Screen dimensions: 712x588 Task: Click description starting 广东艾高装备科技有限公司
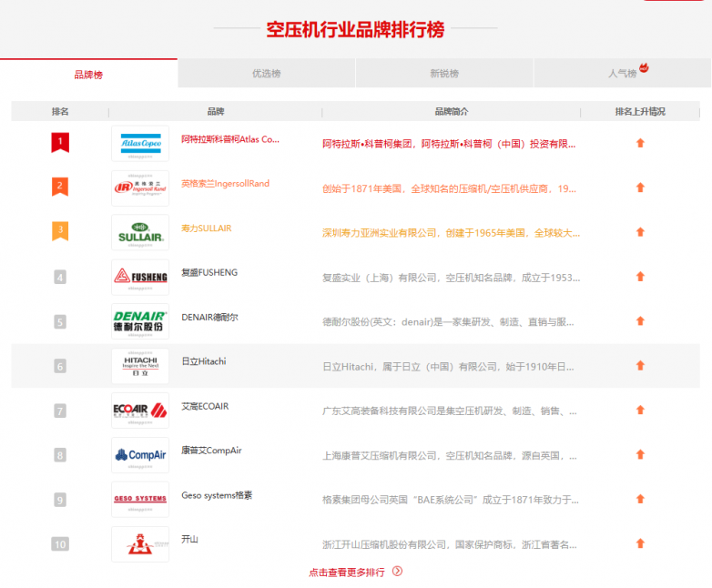point(450,411)
